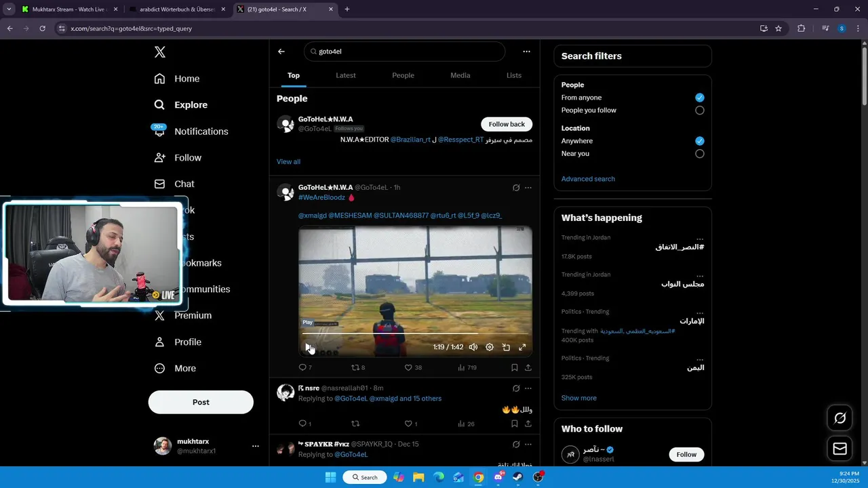
Task: Click the Post button
Action: (x=201, y=402)
